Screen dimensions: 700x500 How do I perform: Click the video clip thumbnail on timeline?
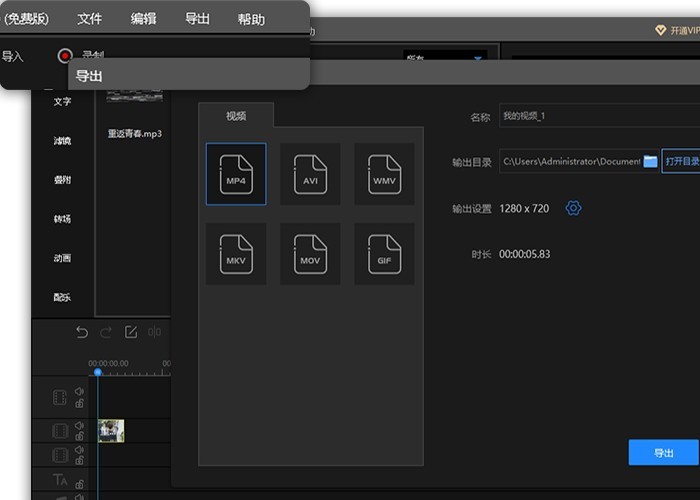click(111, 431)
